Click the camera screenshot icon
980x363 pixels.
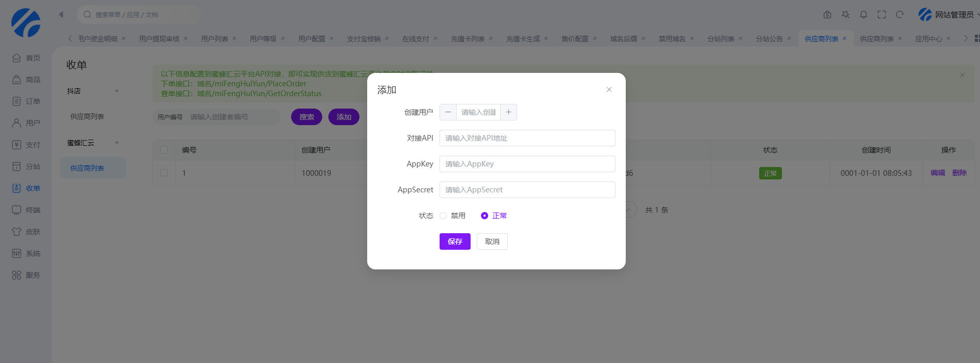(827, 14)
